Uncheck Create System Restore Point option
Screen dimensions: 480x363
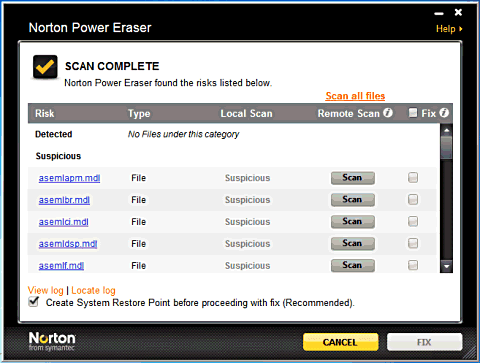point(34,302)
